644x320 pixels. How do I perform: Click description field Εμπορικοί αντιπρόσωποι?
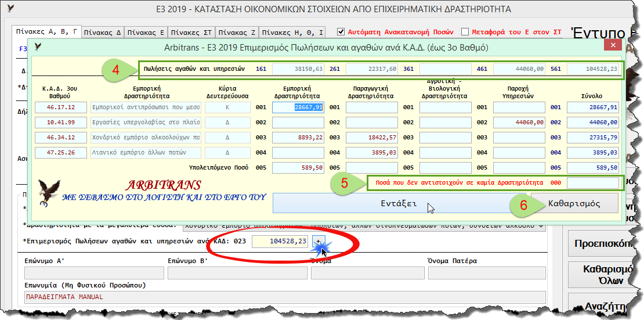[x=146, y=107]
